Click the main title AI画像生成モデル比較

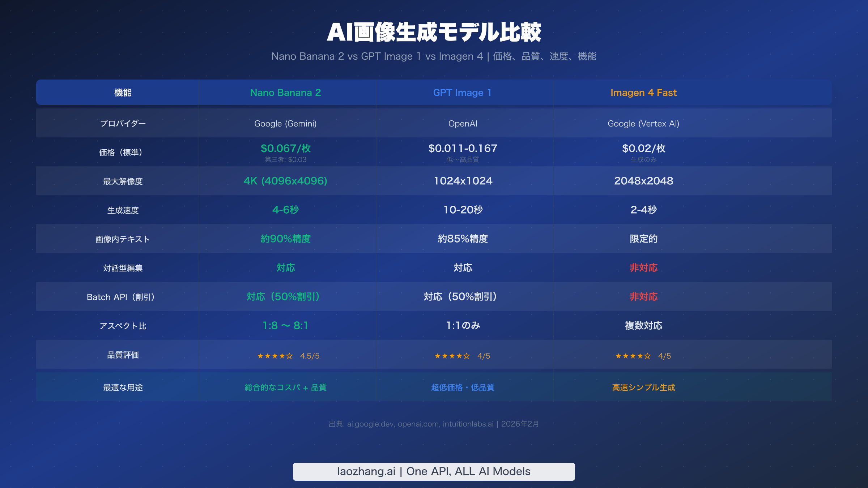click(x=434, y=32)
